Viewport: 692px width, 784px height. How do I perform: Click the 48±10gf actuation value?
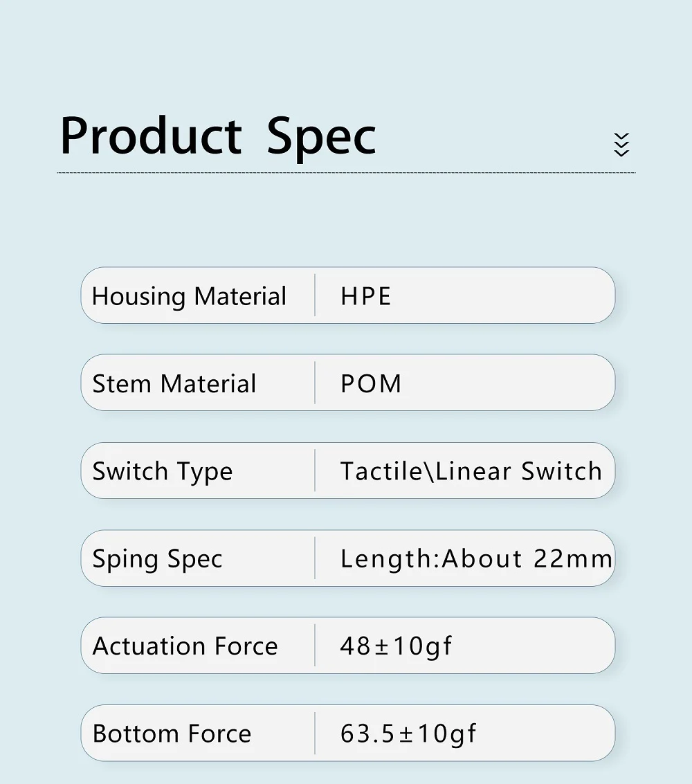click(x=397, y=646)
